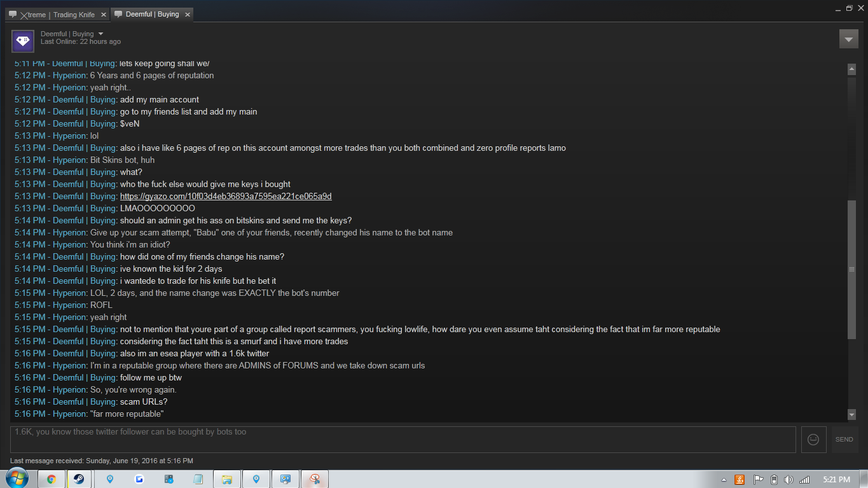Viewport: 868px width, 488px height.
Task: Open the gyazo.com screenshot link
Action: pos(226,196)
